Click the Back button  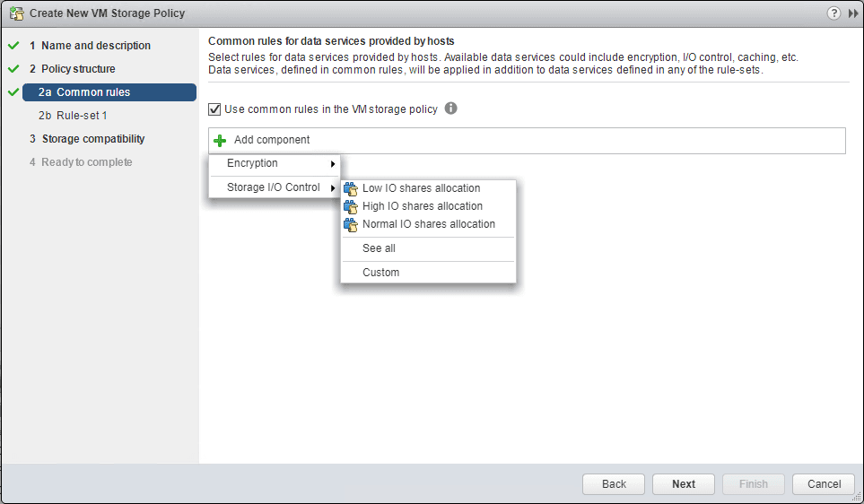point(614,484)
